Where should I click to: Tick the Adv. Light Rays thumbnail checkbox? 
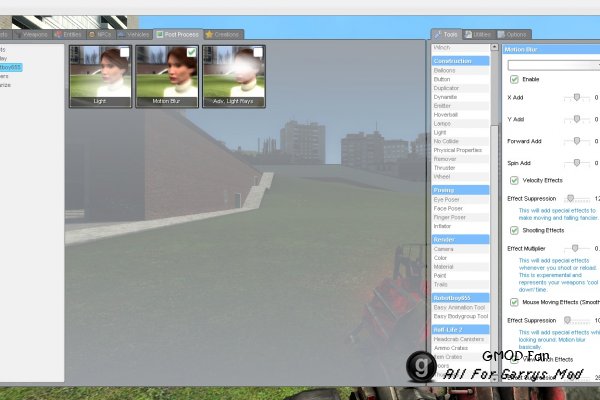pos(258,52)
